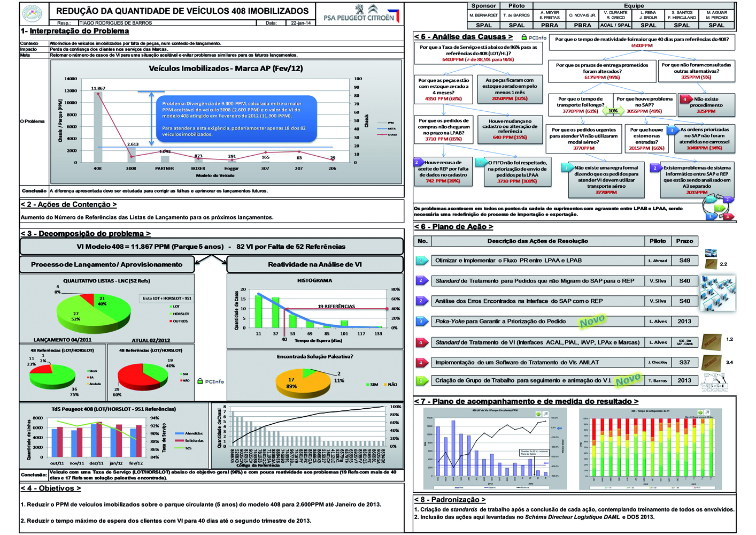
Task: Click arrow badge 1 on Otimizar e Implementar row
Action: (421, 261)
